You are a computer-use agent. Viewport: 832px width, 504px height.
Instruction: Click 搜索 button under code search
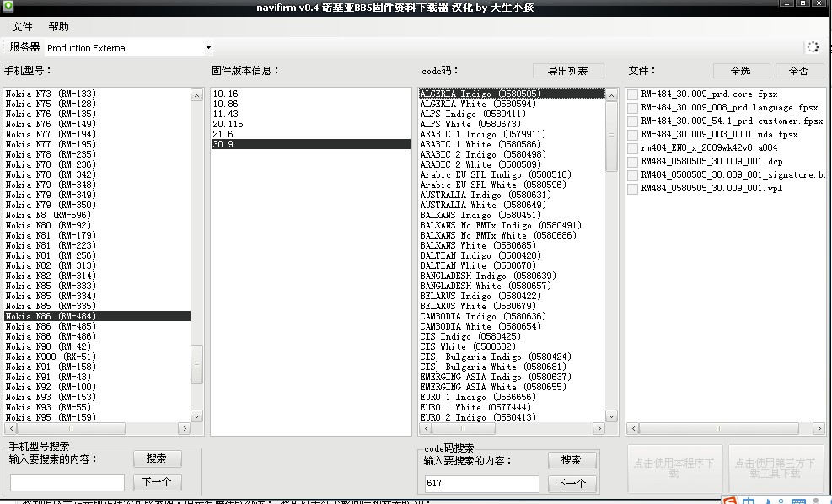(x=572, y=460)
